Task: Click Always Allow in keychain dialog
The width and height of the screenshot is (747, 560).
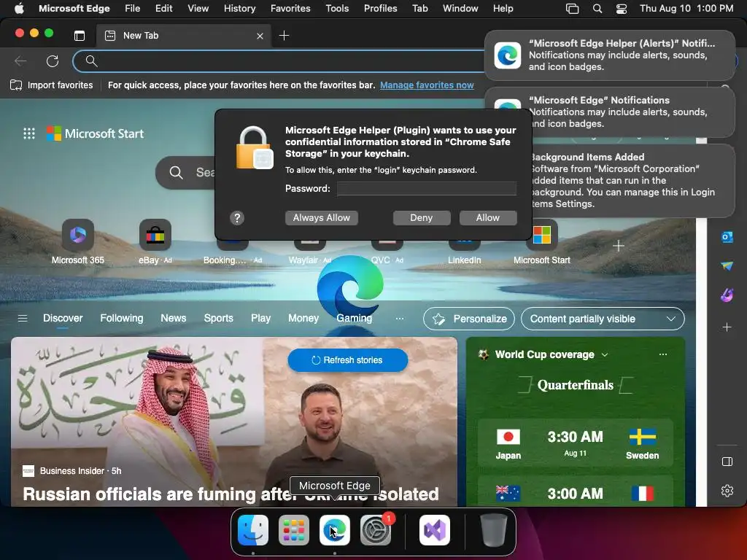Action: pos(322,217)
